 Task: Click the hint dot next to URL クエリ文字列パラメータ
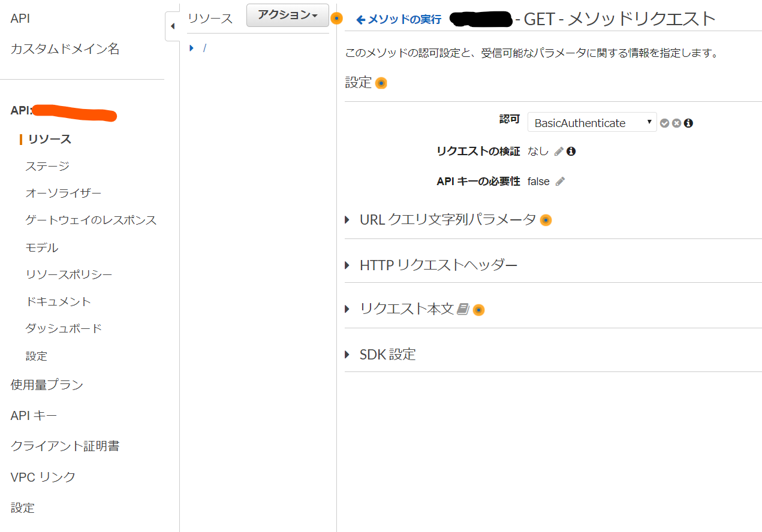(546, 220)
